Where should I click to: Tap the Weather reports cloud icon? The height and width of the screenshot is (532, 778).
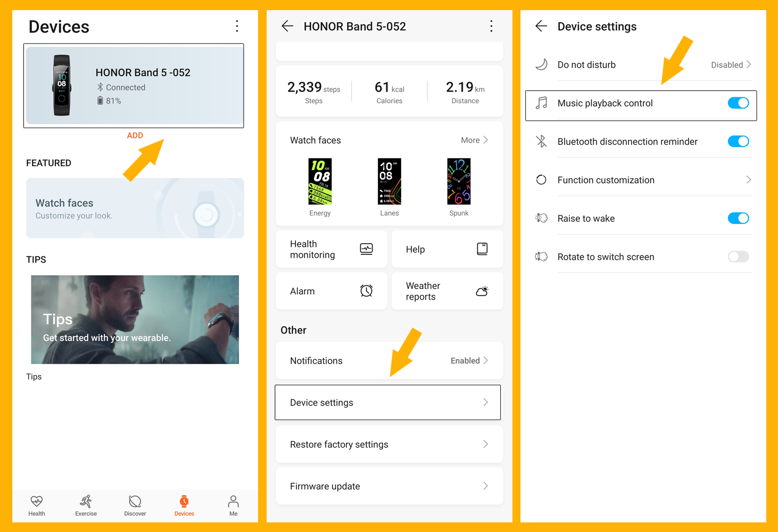(482, 291)
